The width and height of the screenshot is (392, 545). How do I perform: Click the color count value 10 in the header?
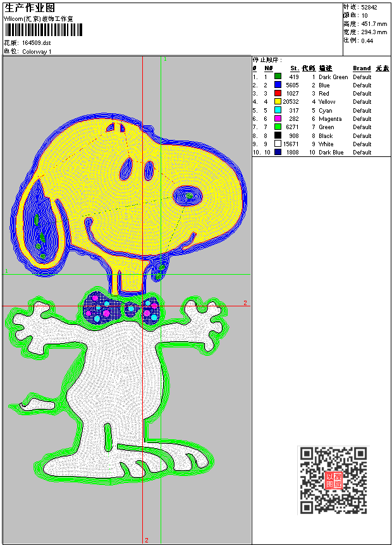tap(365, 15)
